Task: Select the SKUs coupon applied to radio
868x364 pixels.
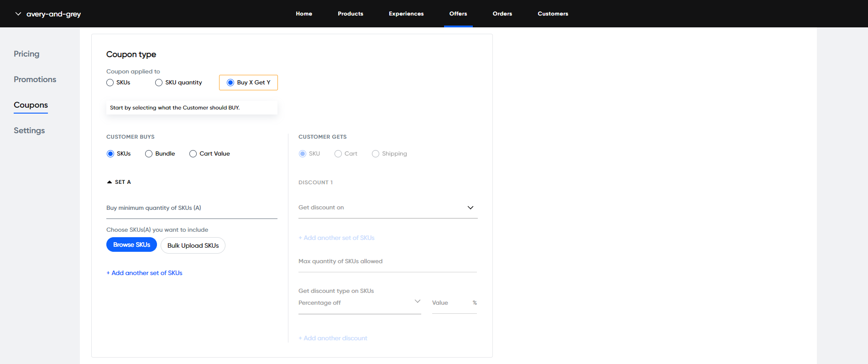Action: (110, 83)
